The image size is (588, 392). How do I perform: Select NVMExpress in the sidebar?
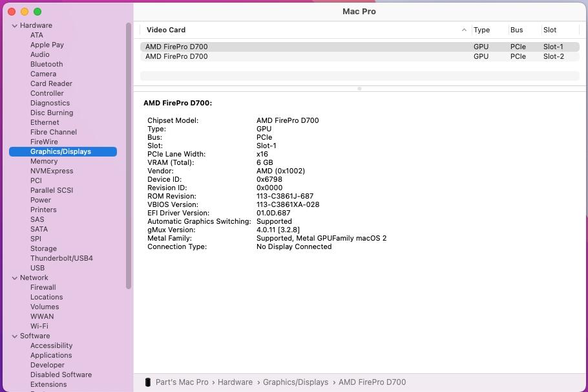tap(52, 171)
